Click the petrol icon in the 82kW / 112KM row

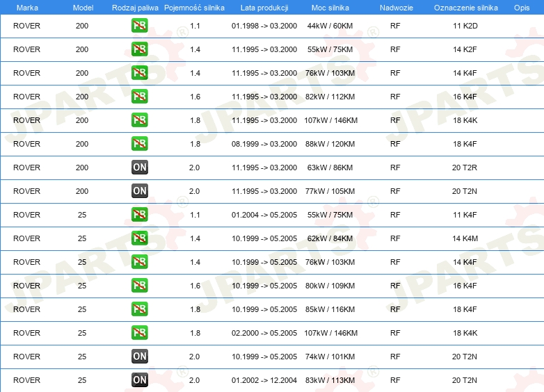click(x=139, y=97)
